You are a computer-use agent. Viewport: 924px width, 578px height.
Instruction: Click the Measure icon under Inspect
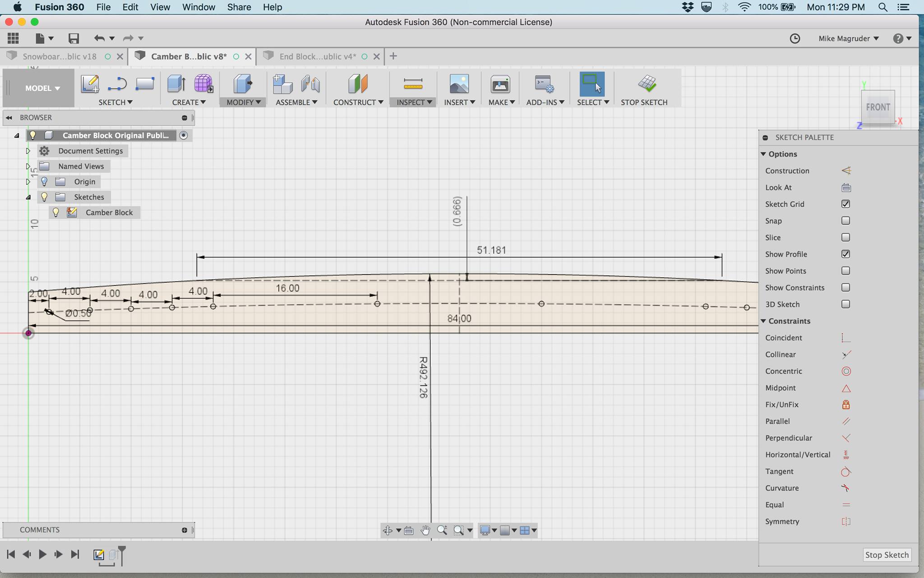pos(413,84)
